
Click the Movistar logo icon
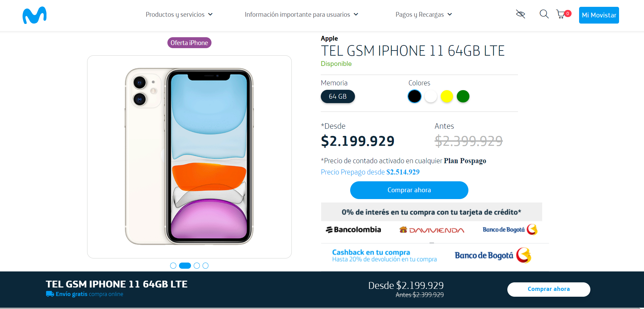35,15
